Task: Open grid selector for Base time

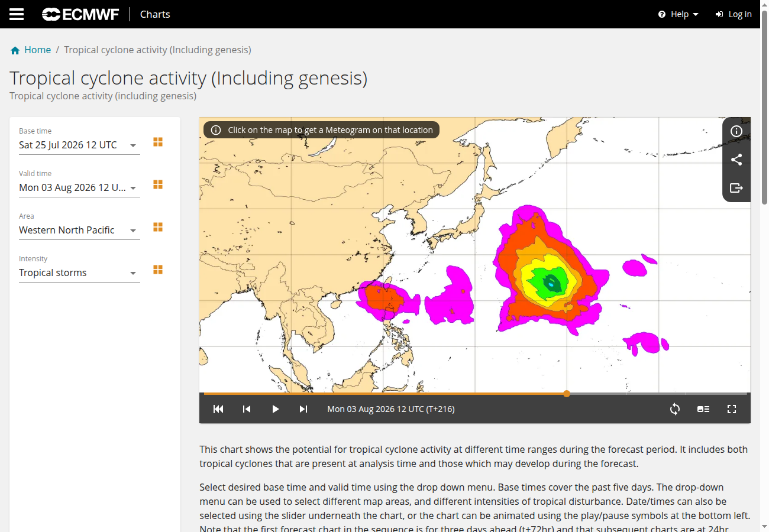Action: tap(158, 142)
